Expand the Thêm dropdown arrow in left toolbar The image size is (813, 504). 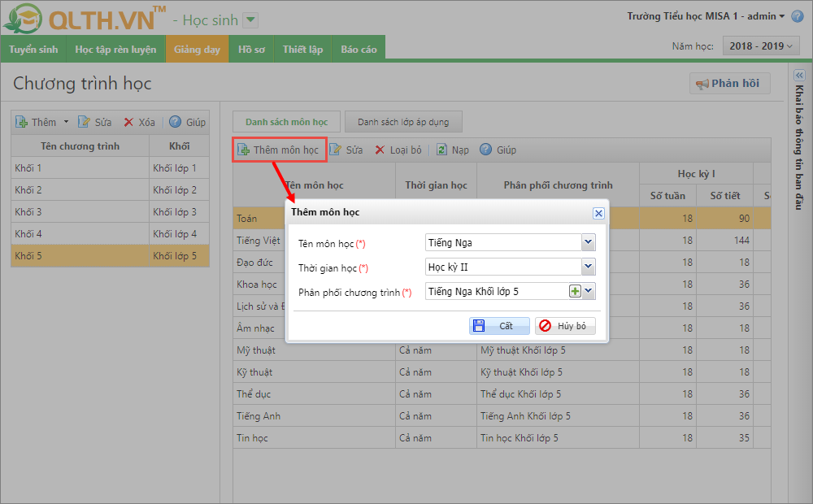[x=66, y=123]
